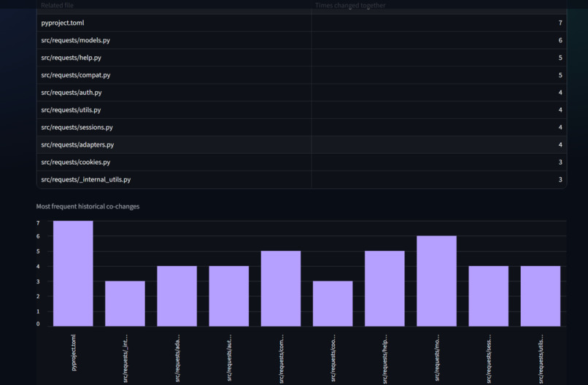Select src/requests/sessions.py in the table
The width and height of the screenshot is (588, 385).
tap(77, 128)
